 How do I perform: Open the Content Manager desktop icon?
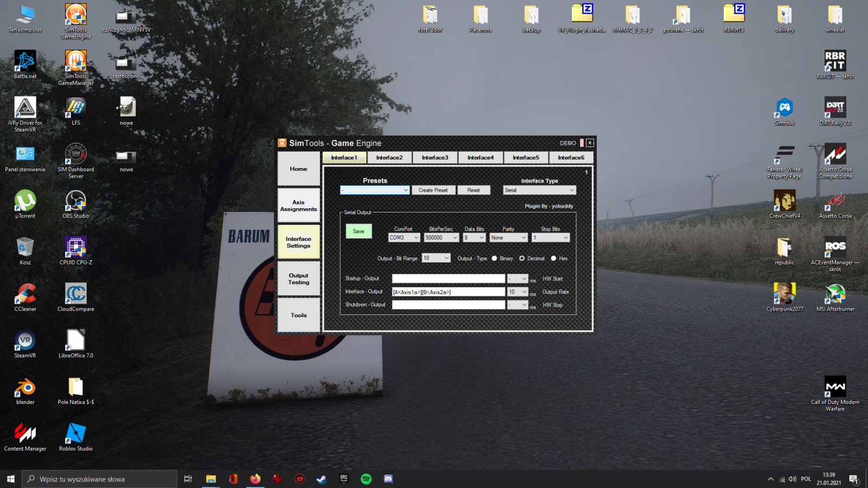[25, 434]
